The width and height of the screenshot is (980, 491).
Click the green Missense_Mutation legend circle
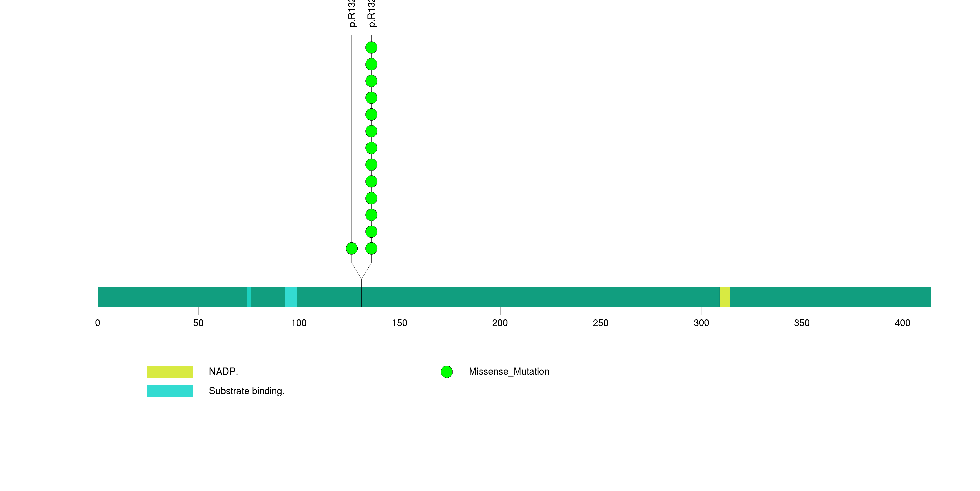447,372
